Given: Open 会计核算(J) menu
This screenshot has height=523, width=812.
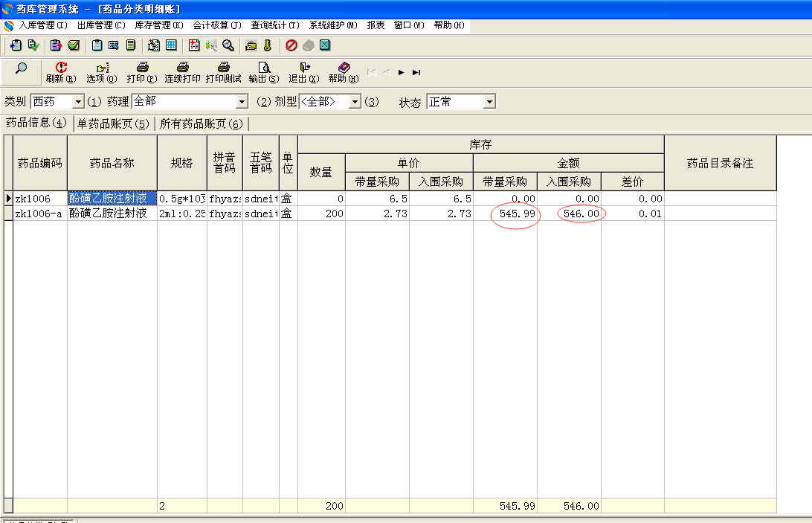Looking at the screenshot, I should [x=217, y=25].
